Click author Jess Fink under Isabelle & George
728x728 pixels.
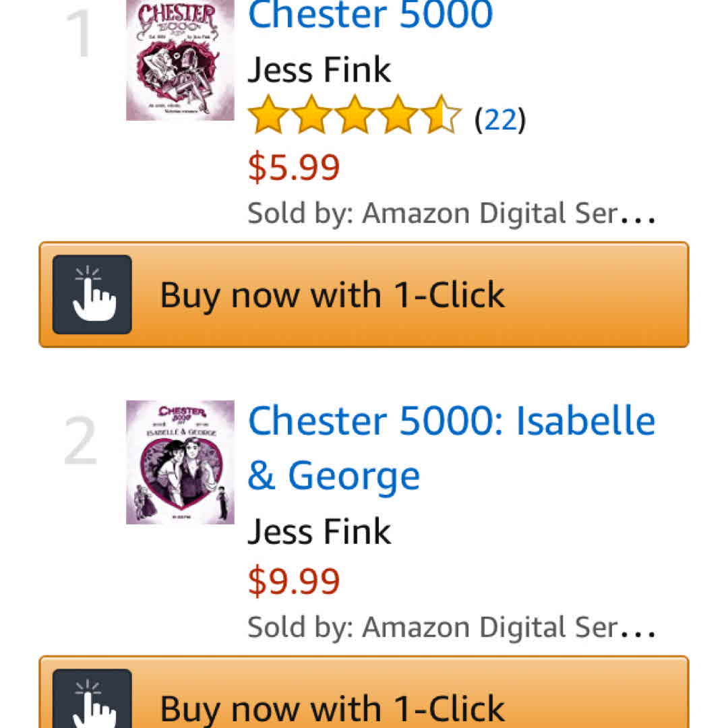[x=319, y=531]
